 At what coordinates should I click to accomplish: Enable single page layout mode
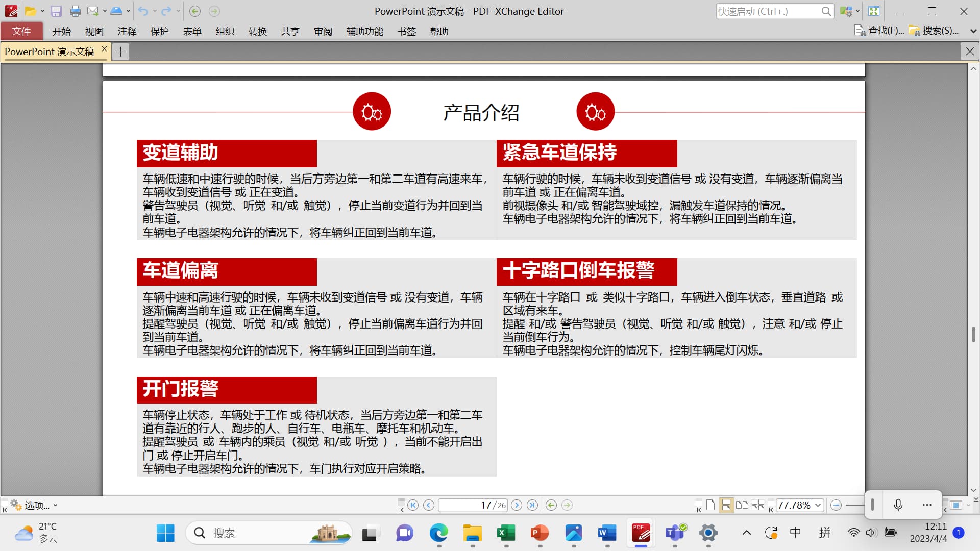[710, 505]
